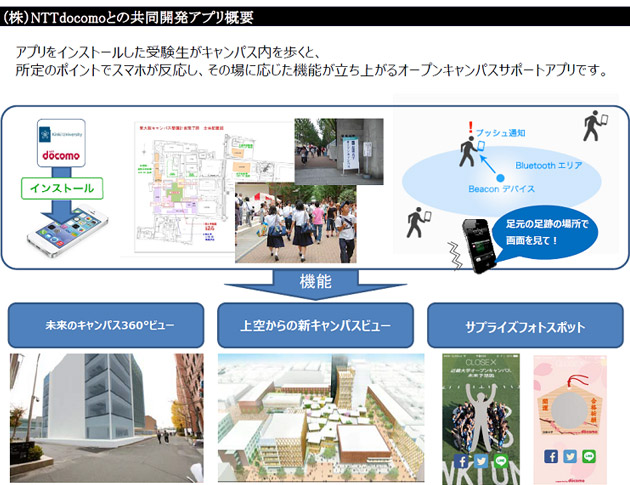This screenshot has height=485, width=630.
Task: Click the lightning vibration mark beside the black phone
Action: pos(455,256)
